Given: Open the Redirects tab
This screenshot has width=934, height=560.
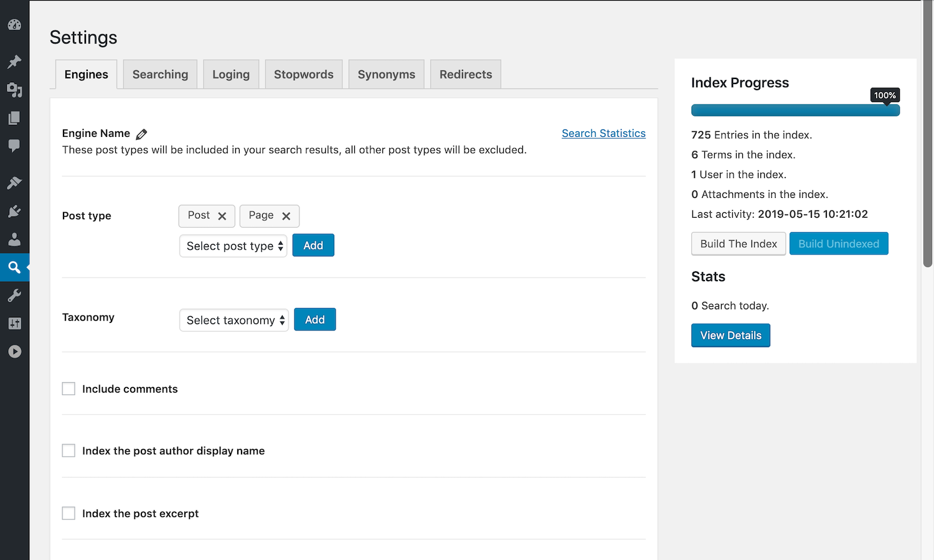Looking at the screenshot, I should pos(466,75).
